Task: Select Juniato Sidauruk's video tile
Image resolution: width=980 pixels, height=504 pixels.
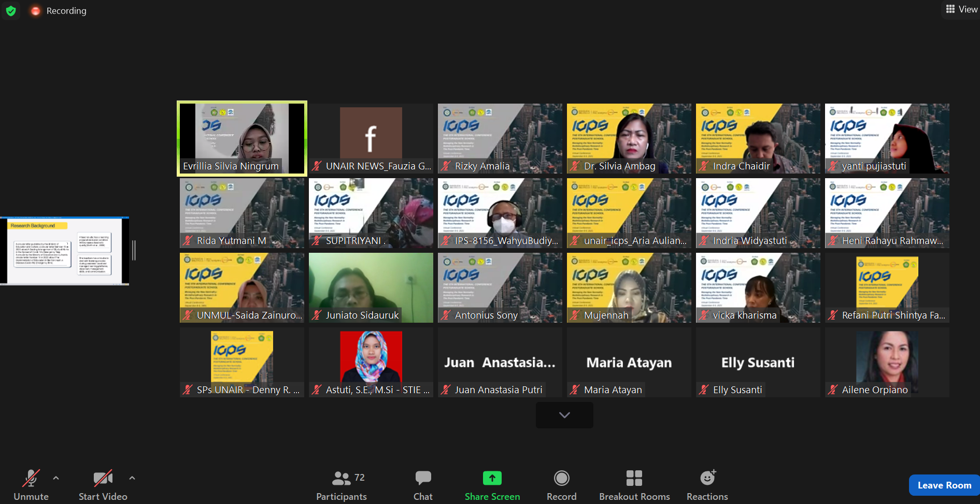Action: tap(371, 287)
